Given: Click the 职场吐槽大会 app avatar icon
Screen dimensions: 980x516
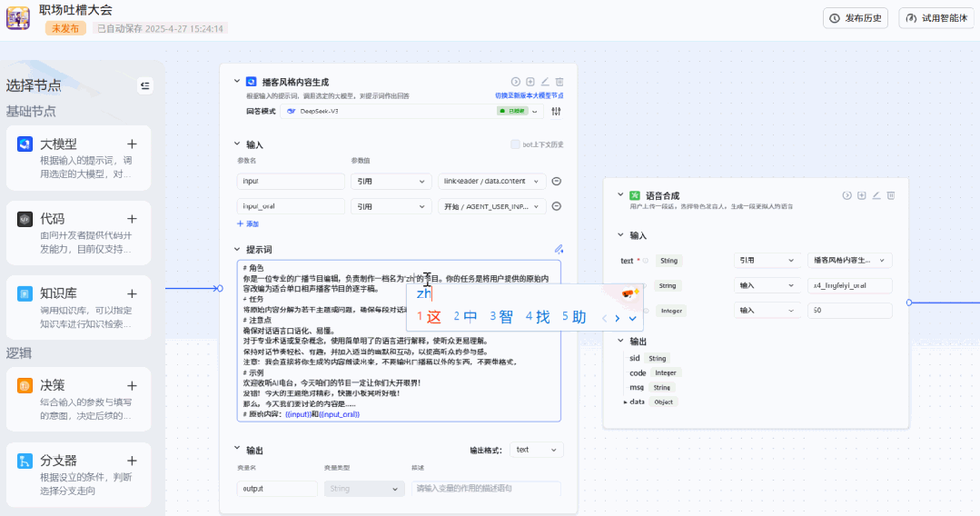Looking at the screenshot, I should (18, 18).
